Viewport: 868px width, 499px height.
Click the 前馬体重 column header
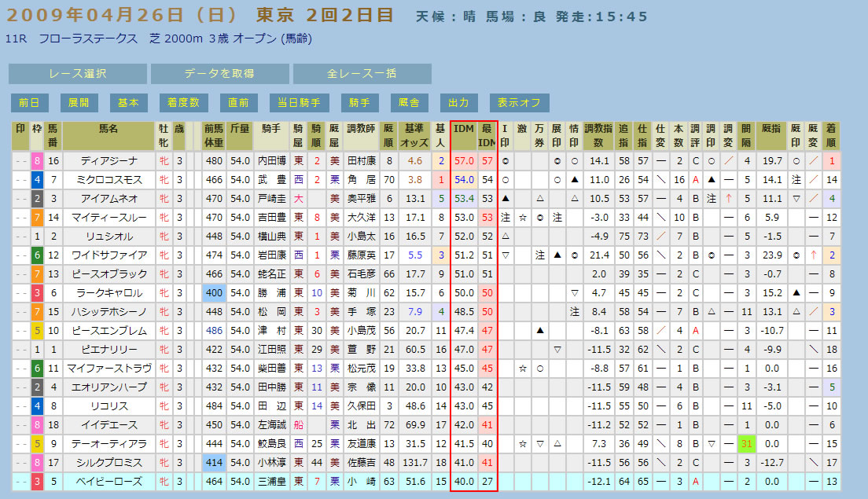(x=214, y=135)
